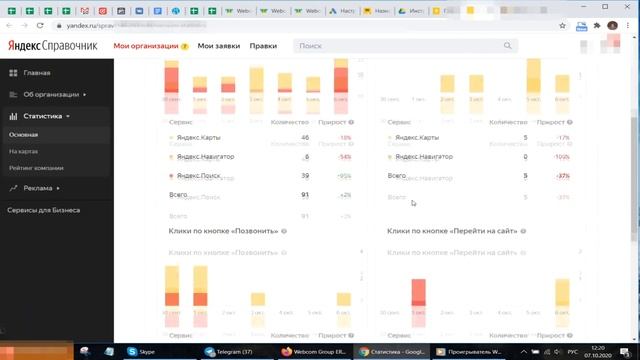This screenshot has height=360, width=640.
Task: Select Рейтинг компании under Статистика
Action: pyautogui.click(x=36, y=168)
